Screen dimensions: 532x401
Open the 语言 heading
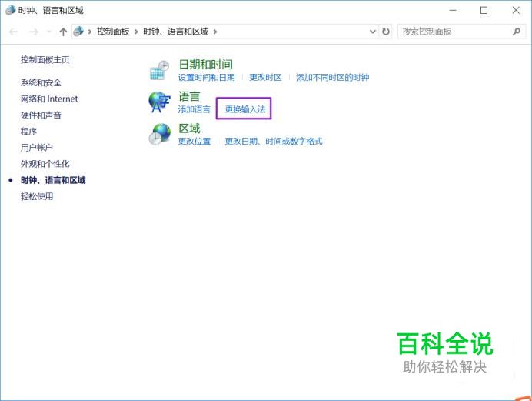coord(189,96)
